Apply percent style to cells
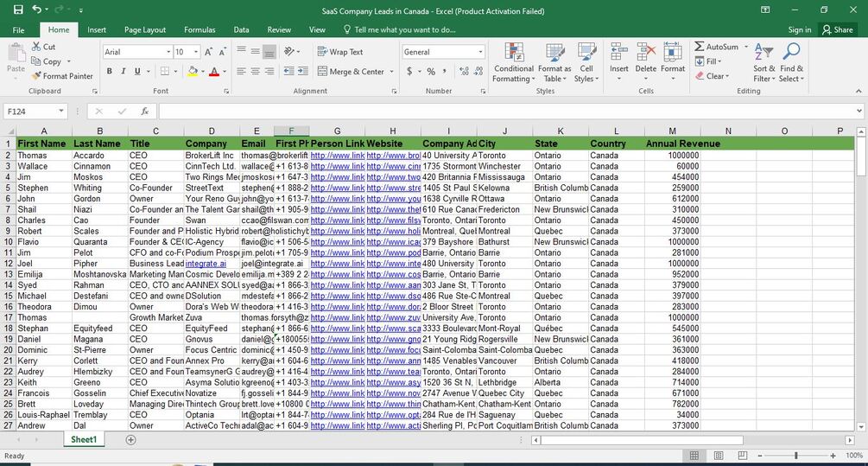The width and height of the screenshot is (868, 466). pos(431,71)
